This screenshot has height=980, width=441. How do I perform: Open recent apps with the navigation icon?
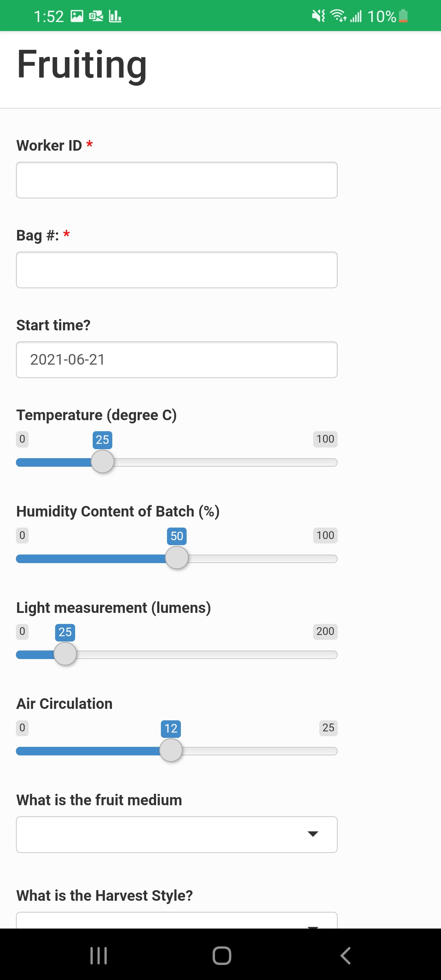click(98, 955)
